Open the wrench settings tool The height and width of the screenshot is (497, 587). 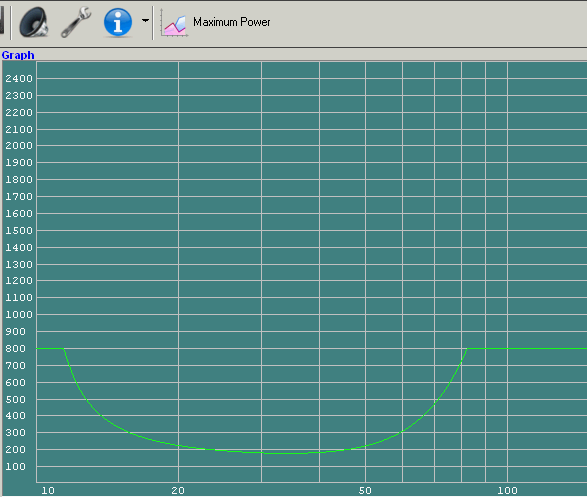pyautogui.click(x=76, y=22)
